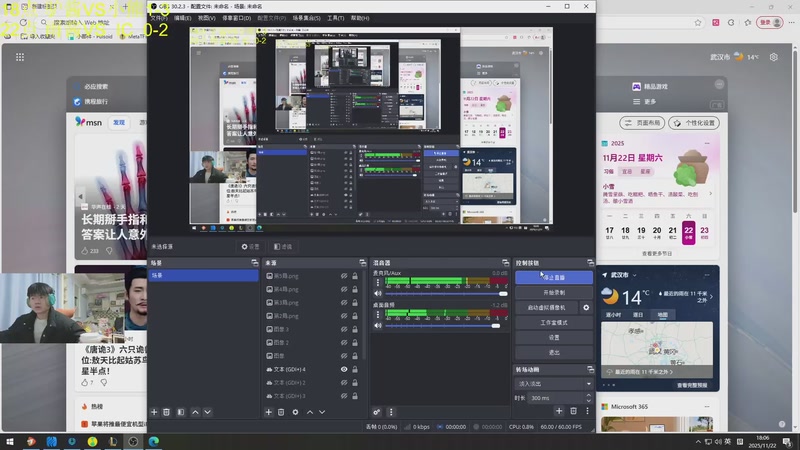Move the scene up with up arrow
Image resolution: width=800 pixels, height=450 pixels.
(195, 412)
